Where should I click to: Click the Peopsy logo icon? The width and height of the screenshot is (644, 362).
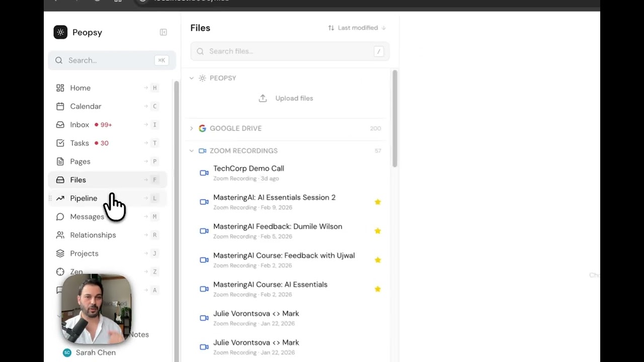pos(60,32)
